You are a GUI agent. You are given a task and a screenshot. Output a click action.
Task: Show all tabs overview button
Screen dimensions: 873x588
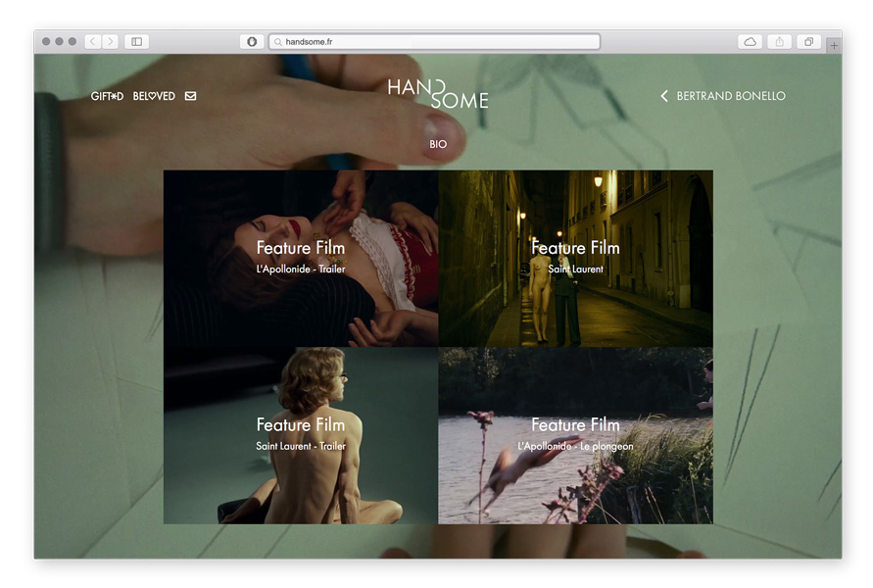click(809, 42)
